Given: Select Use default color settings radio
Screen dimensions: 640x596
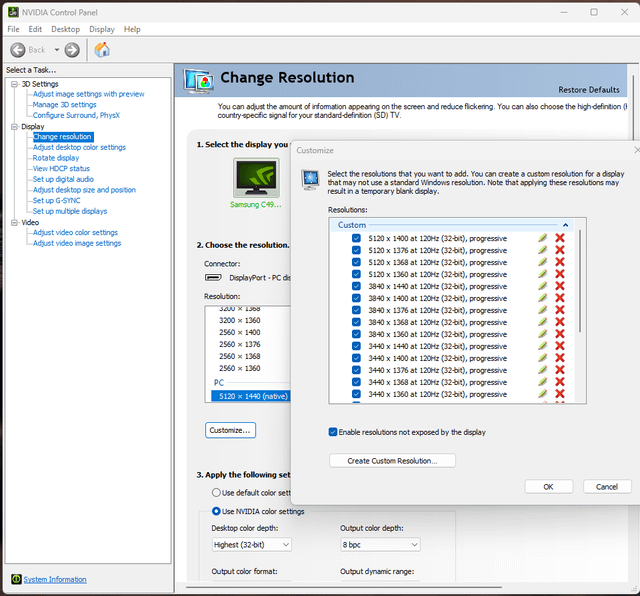Looking at the screenshot, I should (217, 493).
